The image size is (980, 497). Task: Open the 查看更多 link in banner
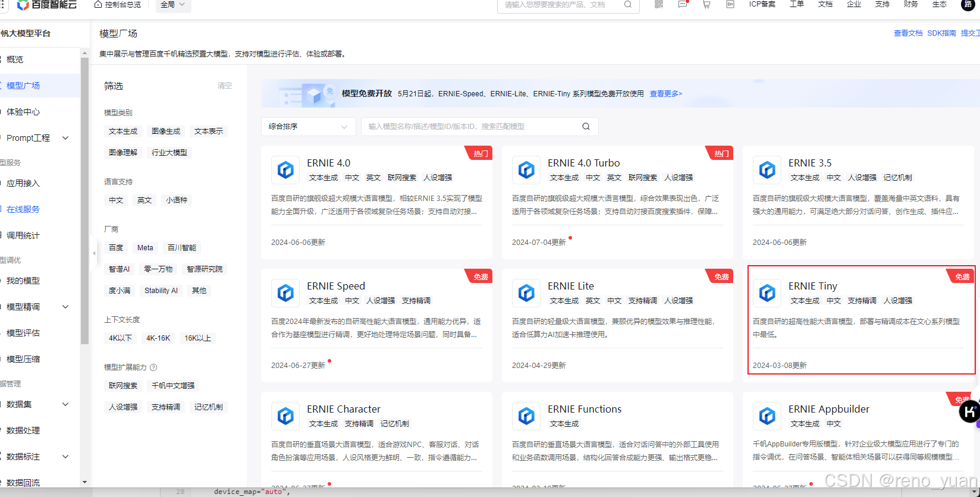666,94
